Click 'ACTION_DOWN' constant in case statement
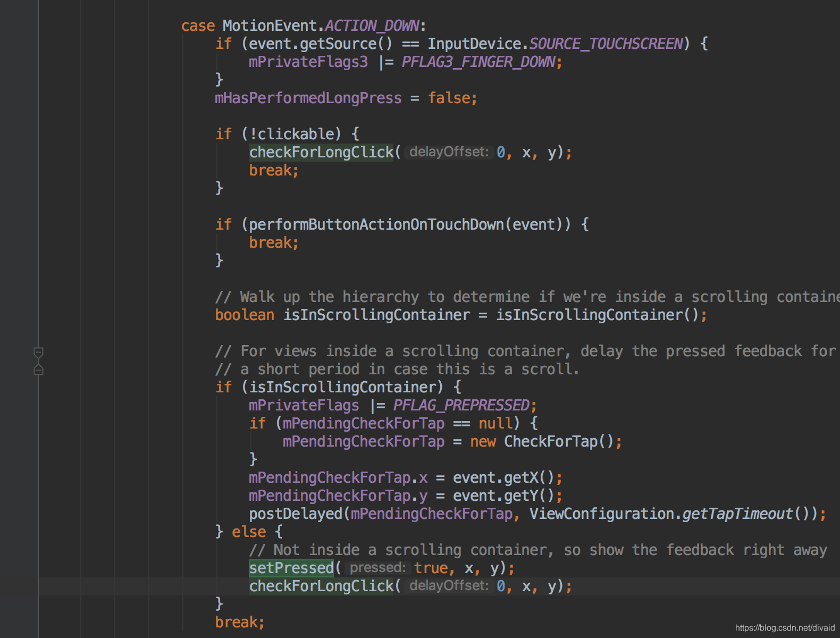Image resolution: width=840 pixels, height=638 pixels. click(372, 26)
